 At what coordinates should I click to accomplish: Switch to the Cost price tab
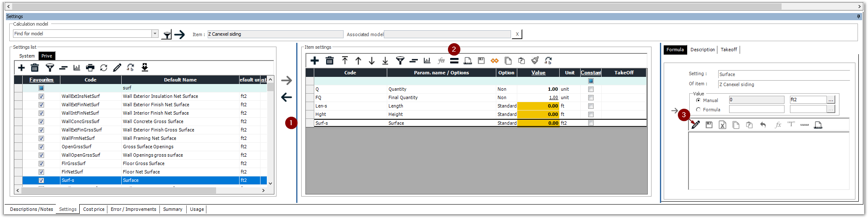point(94,209)
